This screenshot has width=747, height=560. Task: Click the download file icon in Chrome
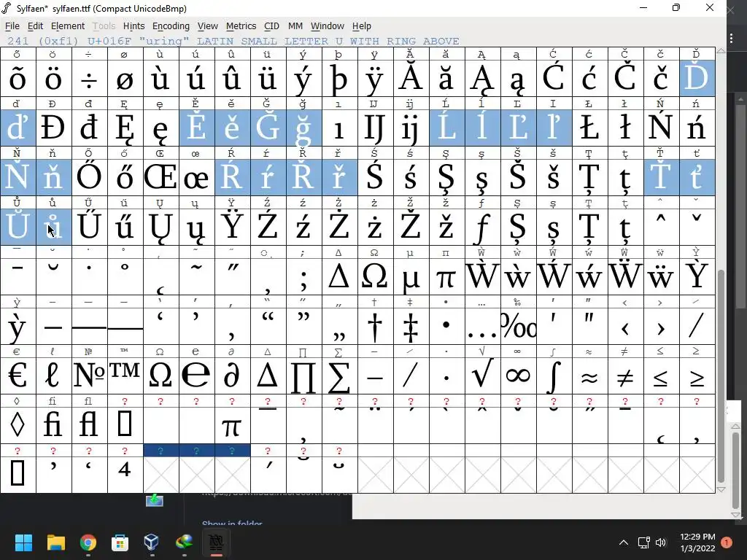pos(155,500)
